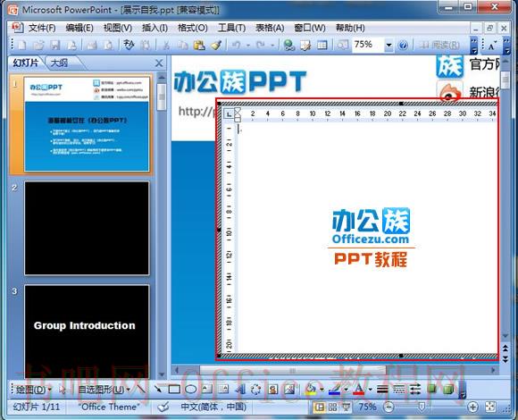Select the Line drawing tool
This screenshot has width=518, height=420.
tap(141, 390)
